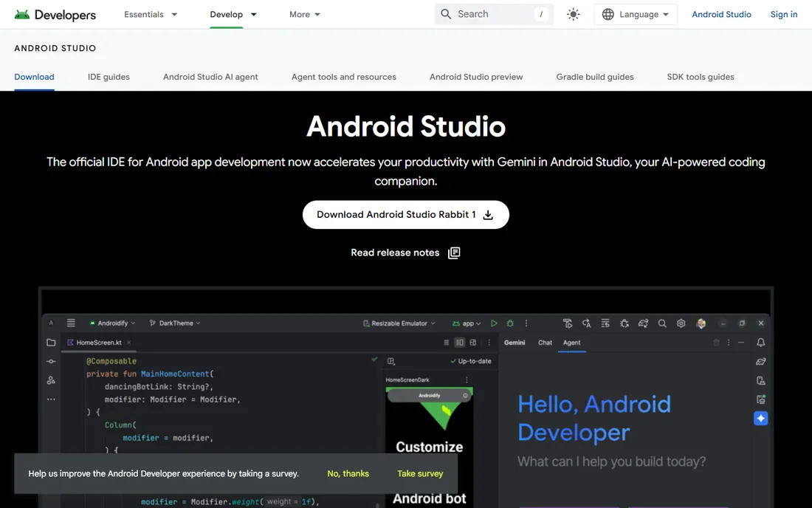
Task: Click the Device Manager icon in right sidebar
Action: 761,380
